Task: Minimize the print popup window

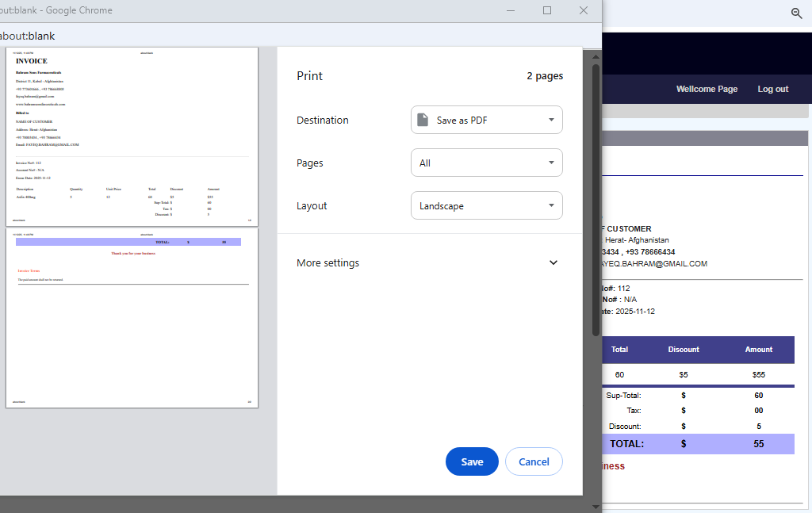Action: click(x=511, y=10)
